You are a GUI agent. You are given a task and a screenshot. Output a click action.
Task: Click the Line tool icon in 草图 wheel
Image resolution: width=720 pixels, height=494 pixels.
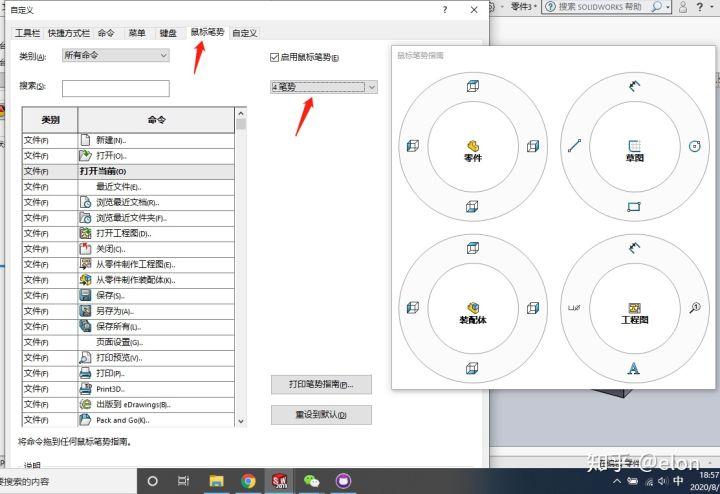click(574, 146)
